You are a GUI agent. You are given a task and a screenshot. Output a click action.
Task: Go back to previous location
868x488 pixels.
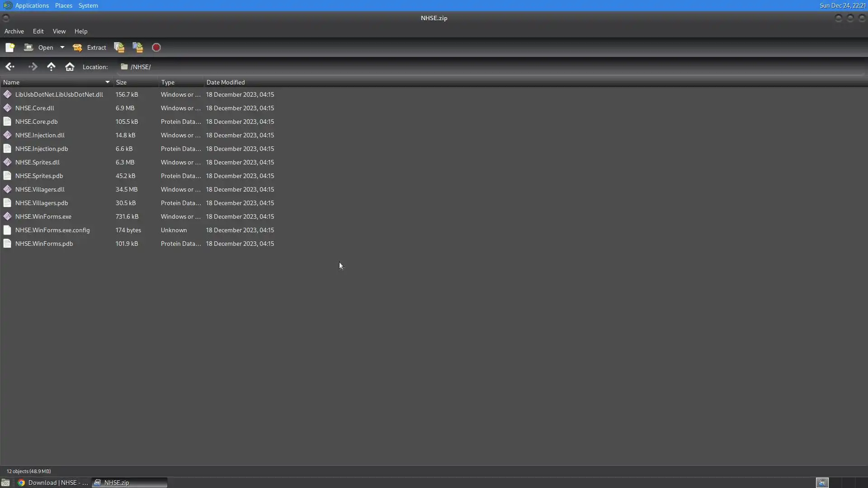[10, 67]
